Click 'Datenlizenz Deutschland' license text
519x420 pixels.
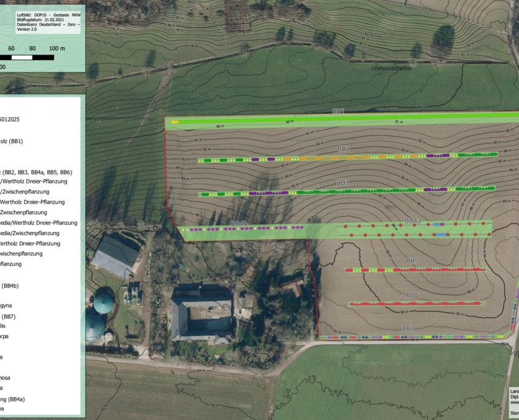click(42, 23)
